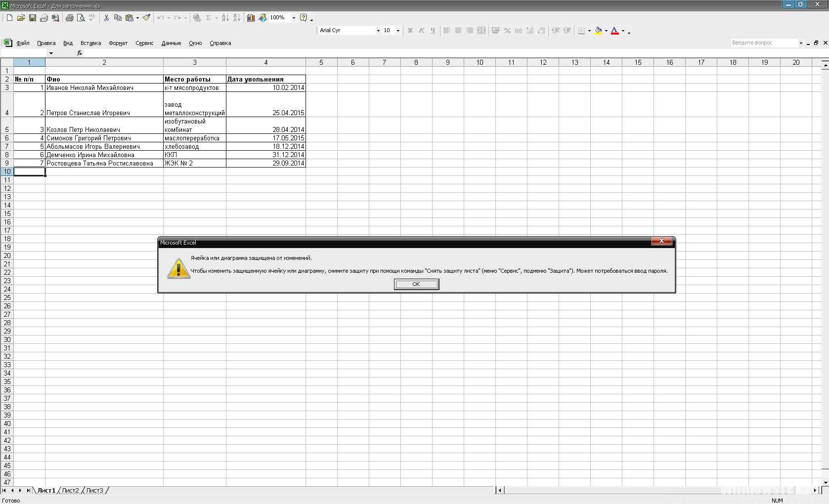Click the Font Color red A
This screenshot has height=504, width=829.
click(614, 31)
